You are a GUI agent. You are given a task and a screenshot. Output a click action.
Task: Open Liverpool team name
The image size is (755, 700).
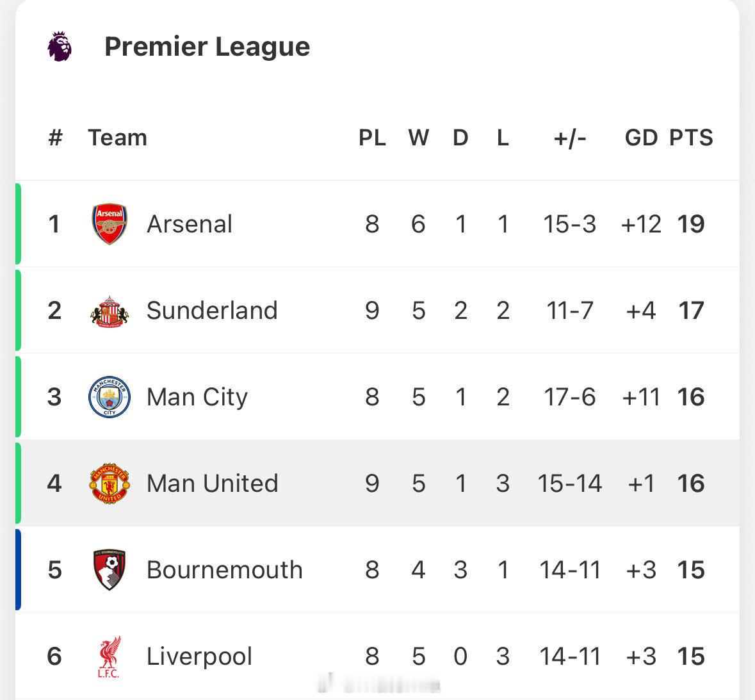(199, 656)
